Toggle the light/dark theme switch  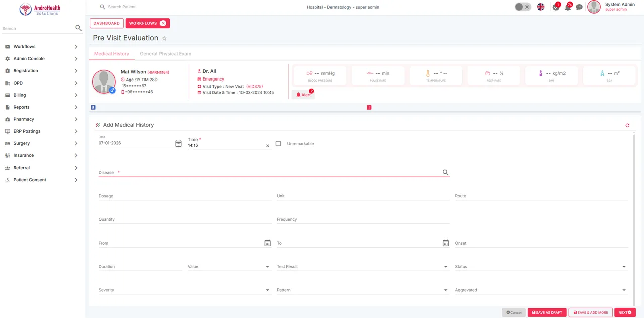pos(523,7)
